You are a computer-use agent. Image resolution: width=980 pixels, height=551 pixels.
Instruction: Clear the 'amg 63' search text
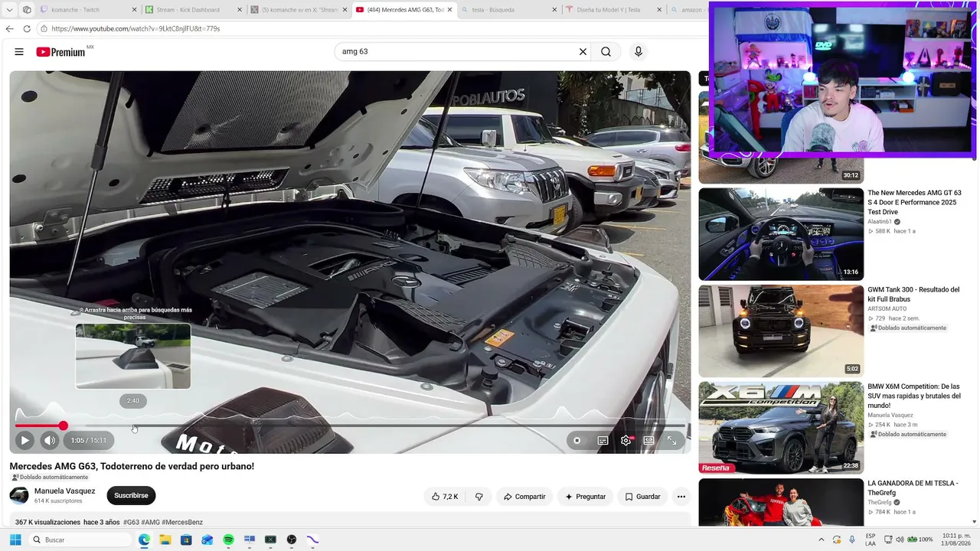coord(583,52)
